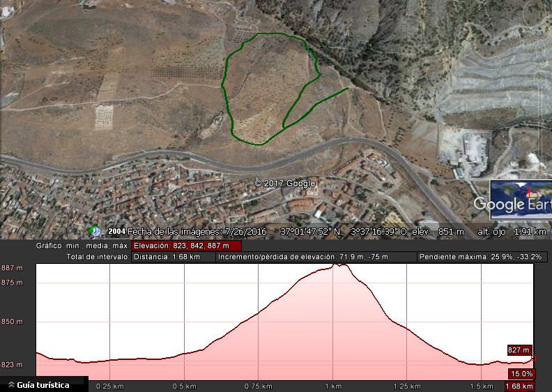
Task: Click the historical imagery clock icon
Action: (x=95, y=231)
